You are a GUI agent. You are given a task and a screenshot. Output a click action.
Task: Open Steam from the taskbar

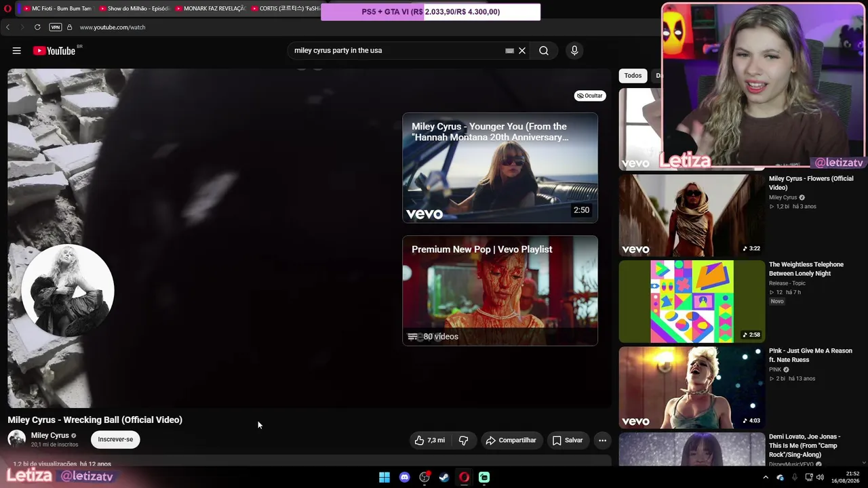click(x=444, y=477)
